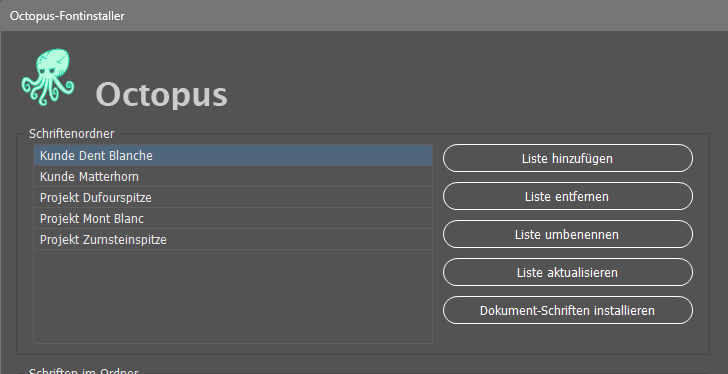Click the blank header area beside the Octopus heading
The height and width of the screenshot is (374, 728).
pyautogui.click(x=464, y=79)
